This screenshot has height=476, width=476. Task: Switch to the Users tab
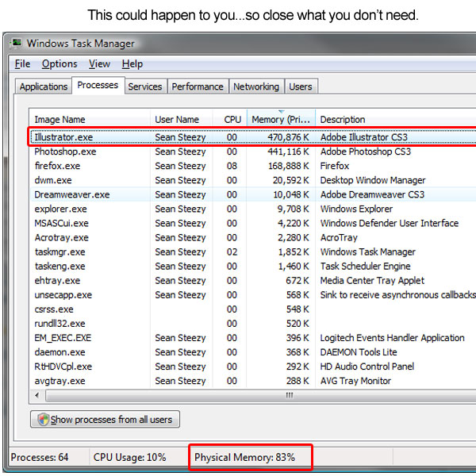(301, 86)
